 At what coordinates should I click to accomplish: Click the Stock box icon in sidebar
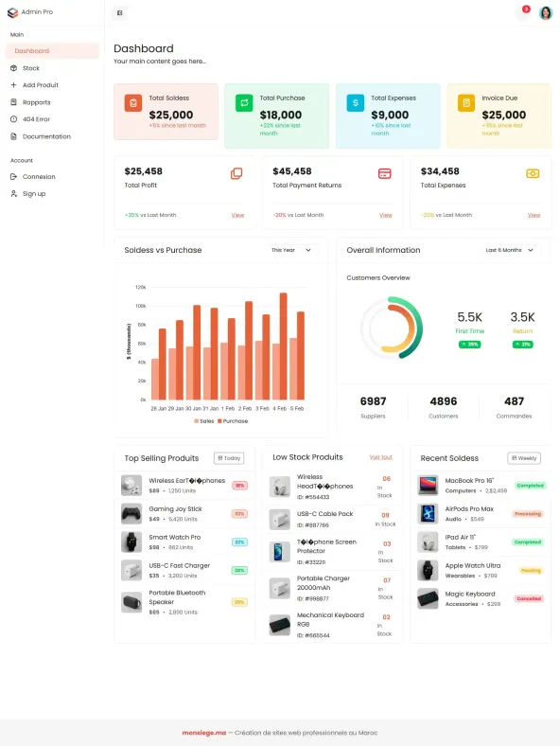click(14, 68)
